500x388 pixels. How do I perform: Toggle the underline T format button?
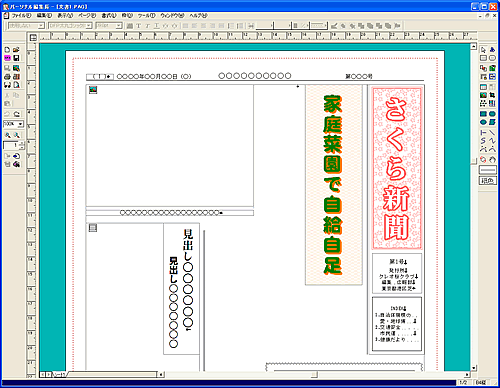[157, 26]
